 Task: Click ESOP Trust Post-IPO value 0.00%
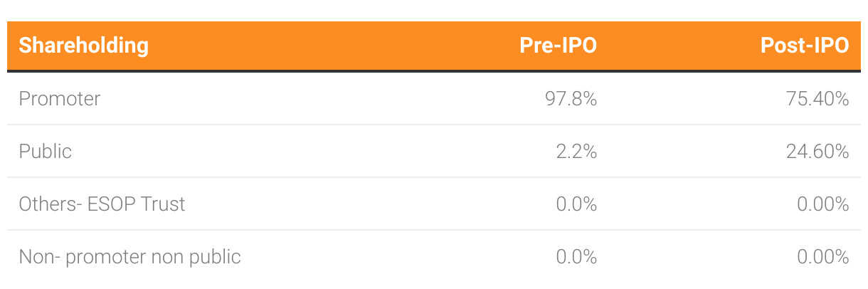click(823, 204)
